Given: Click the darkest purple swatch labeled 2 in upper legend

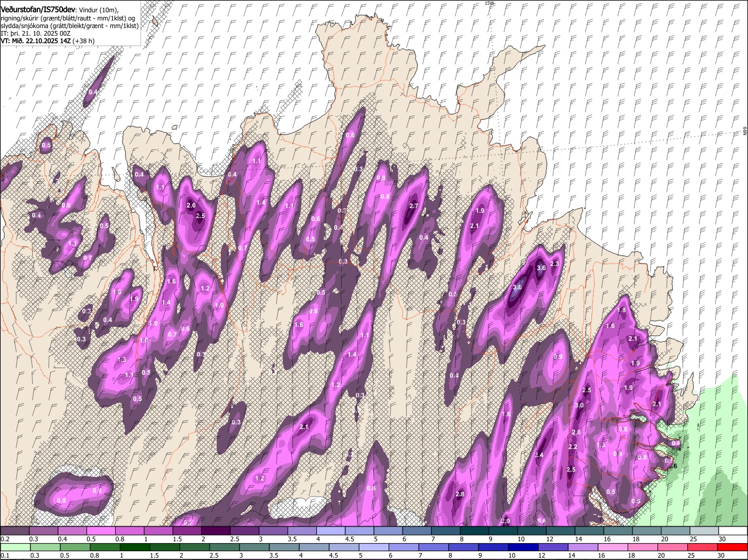Looking at the screenshot, I should point(216,531).
